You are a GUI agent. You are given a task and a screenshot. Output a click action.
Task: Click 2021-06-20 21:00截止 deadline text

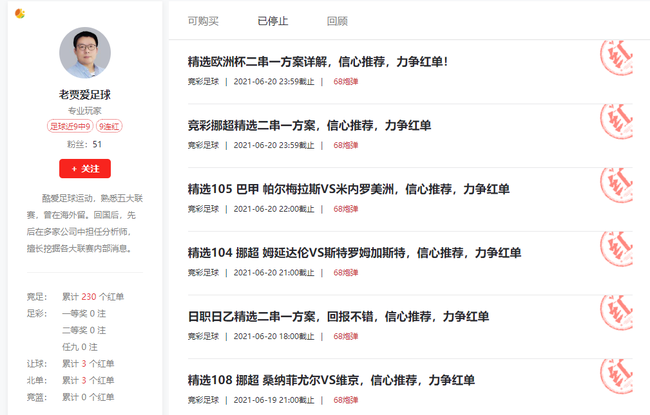click(274, 273)
